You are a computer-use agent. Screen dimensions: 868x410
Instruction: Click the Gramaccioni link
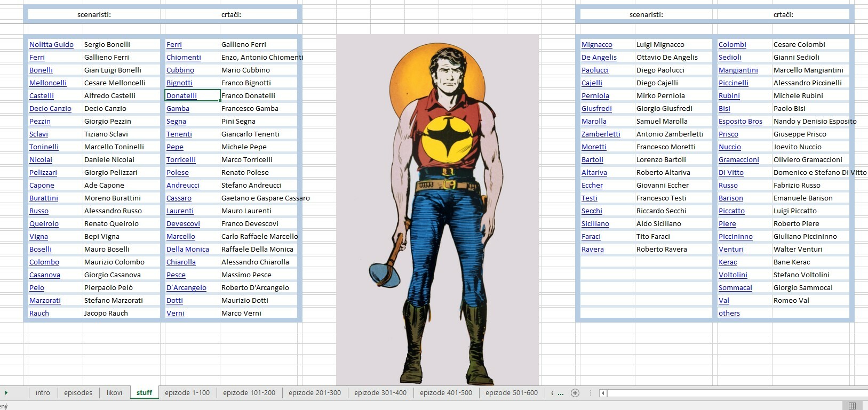[739, 160]
